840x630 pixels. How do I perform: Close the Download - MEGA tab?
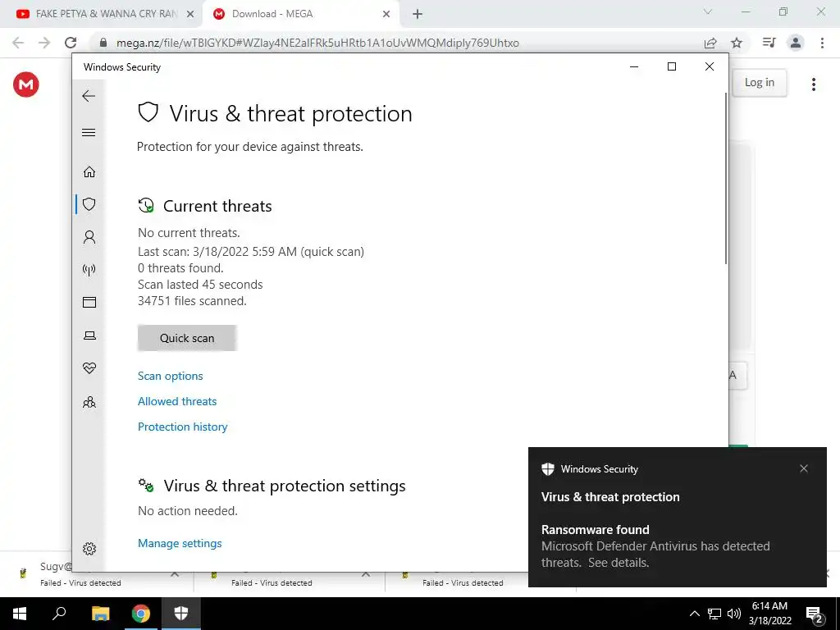[386, 15]
